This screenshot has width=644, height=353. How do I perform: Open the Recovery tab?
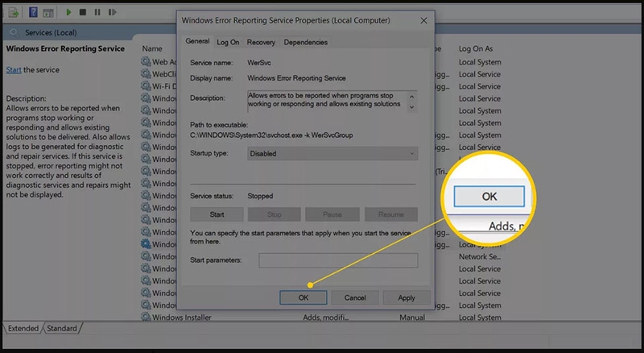261,42
